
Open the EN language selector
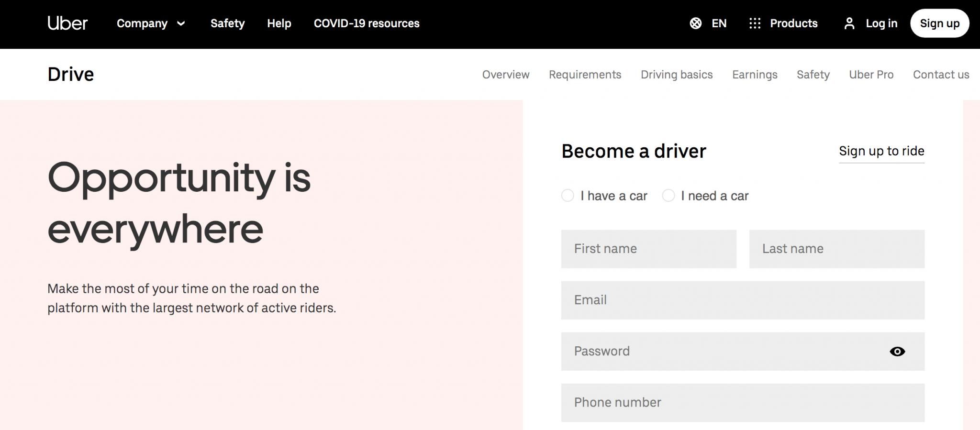719,23
